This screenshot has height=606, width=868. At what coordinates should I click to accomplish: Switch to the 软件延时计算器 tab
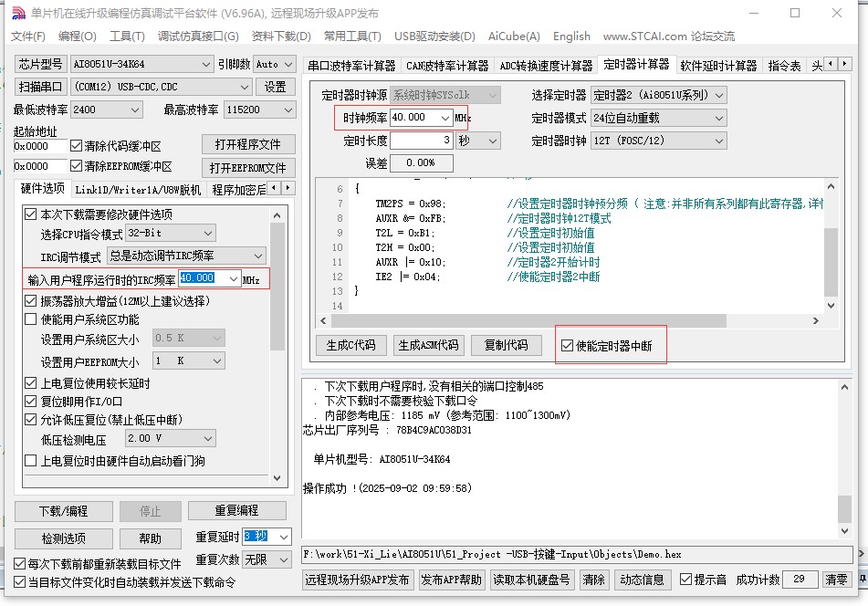tap(718, 66)
